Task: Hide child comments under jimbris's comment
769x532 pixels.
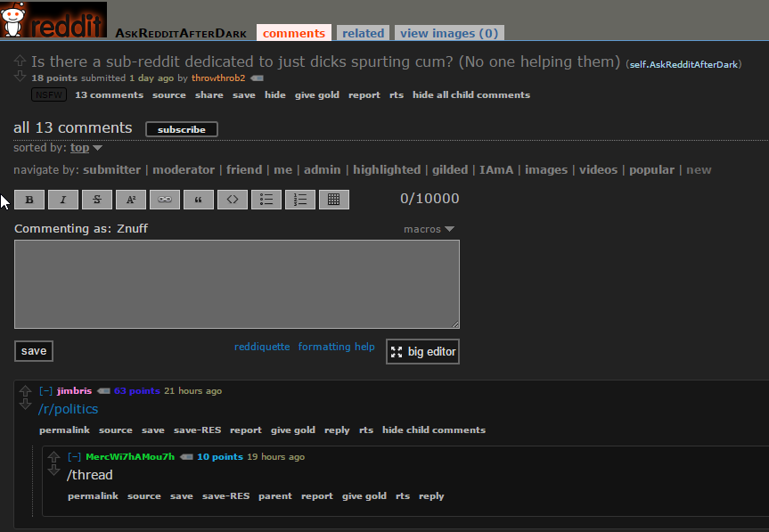Action: tap(434, 430)
